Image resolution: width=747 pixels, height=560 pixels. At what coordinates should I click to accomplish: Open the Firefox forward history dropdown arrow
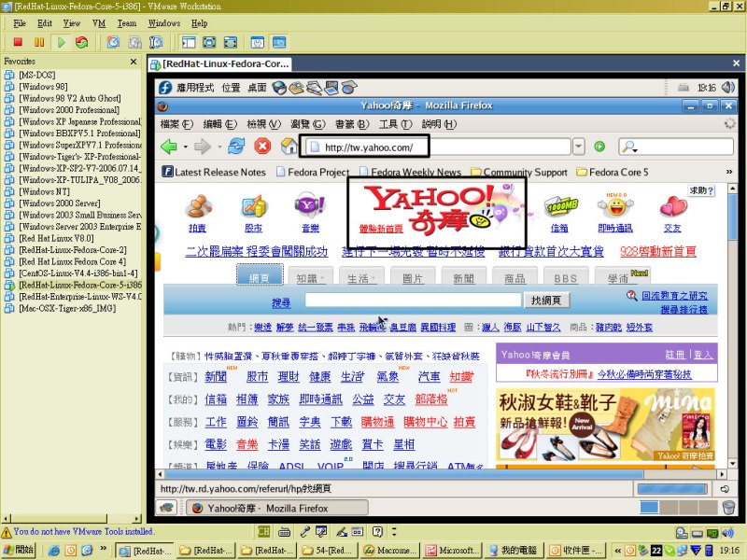(x=219, y=147)
